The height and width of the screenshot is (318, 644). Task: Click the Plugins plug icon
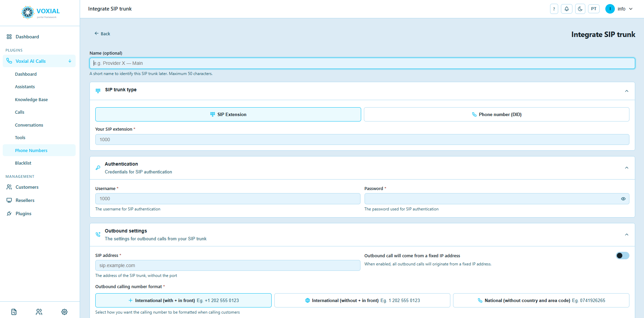tap(9, 213)
